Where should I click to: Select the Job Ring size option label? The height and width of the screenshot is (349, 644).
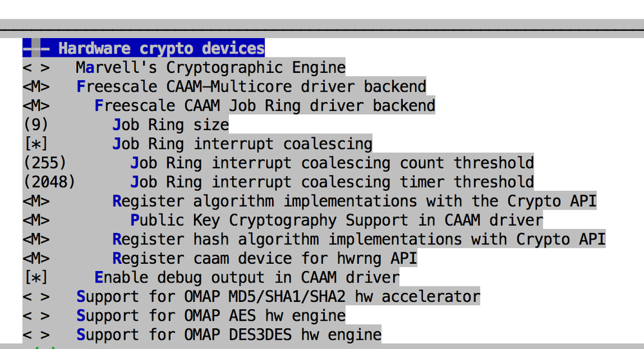coord(171,125)
